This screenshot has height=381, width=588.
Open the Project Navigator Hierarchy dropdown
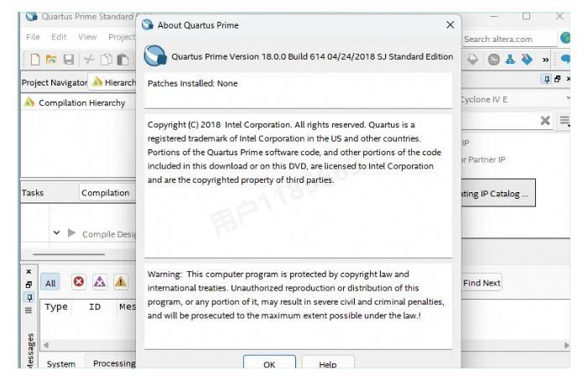[112, 81]
